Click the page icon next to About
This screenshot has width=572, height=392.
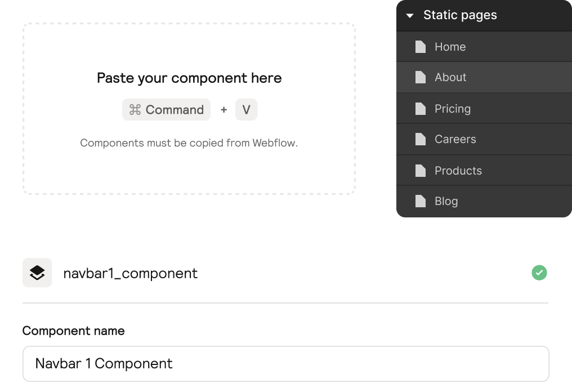coord(420,77)
